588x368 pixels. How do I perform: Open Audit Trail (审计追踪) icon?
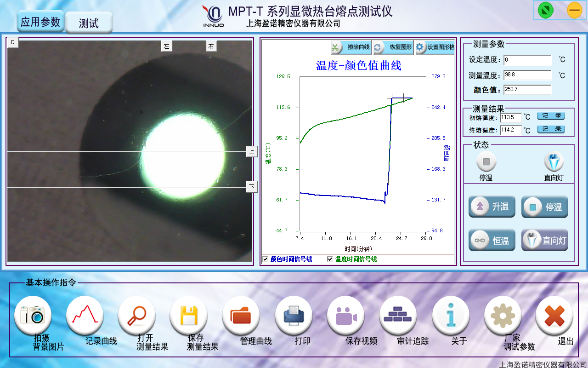pos(398,315)
